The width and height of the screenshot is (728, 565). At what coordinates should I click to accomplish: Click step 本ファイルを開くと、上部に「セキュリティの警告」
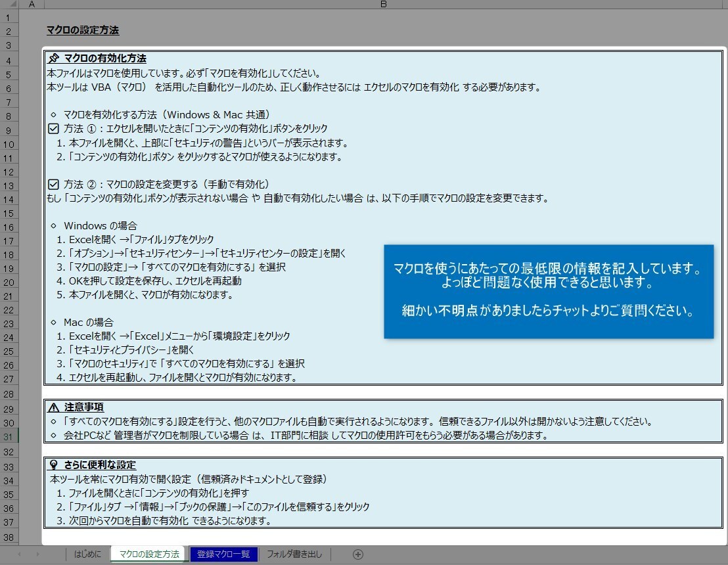tap(202, 143)
